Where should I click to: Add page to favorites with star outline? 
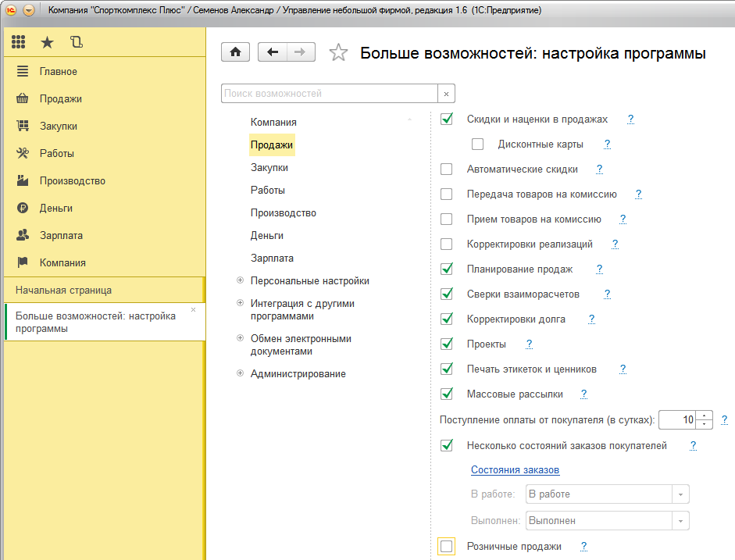338,53
